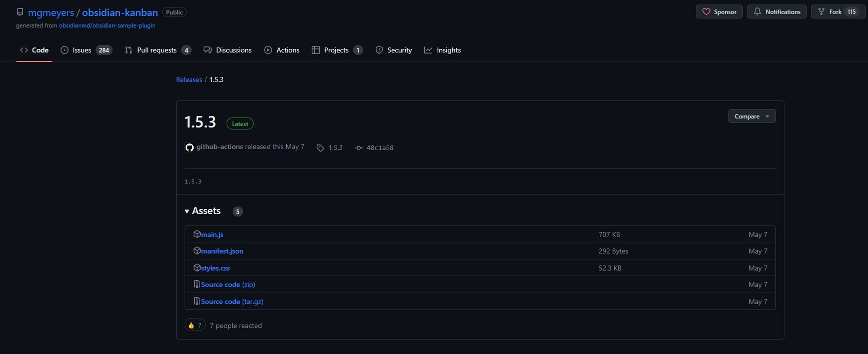Click the 7 people reacted text
Image resolution: width=868 pixels, height=354 pixels.
pos(236,325)
